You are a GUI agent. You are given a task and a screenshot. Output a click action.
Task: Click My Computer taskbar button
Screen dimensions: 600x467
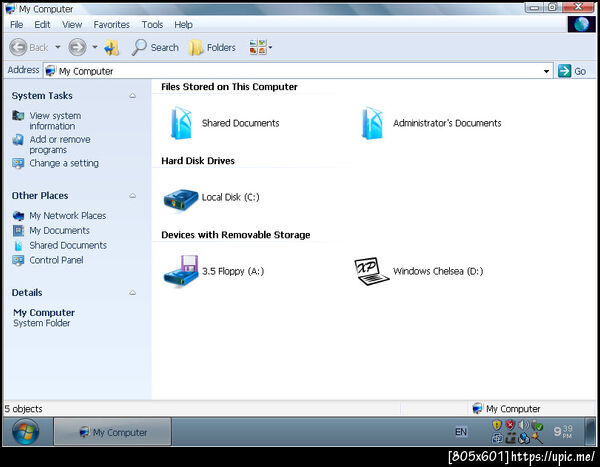point(112,432)
